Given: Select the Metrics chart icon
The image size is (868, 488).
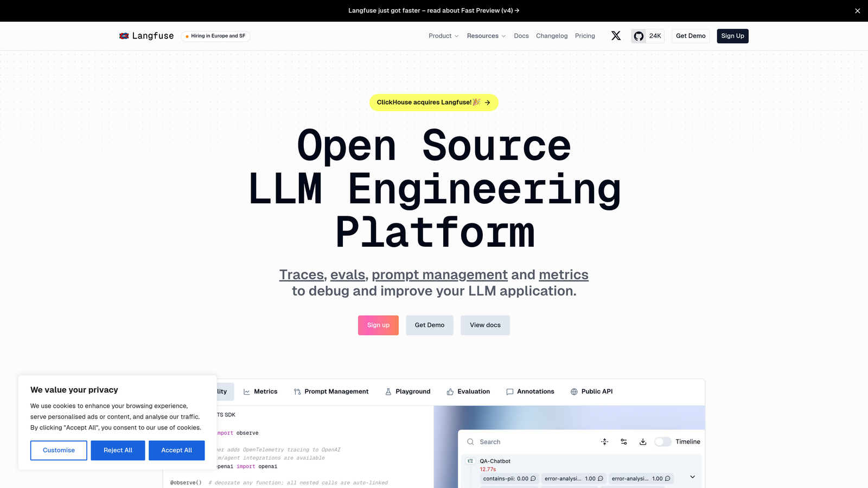Looking at the screenshot, I should 247,391.
